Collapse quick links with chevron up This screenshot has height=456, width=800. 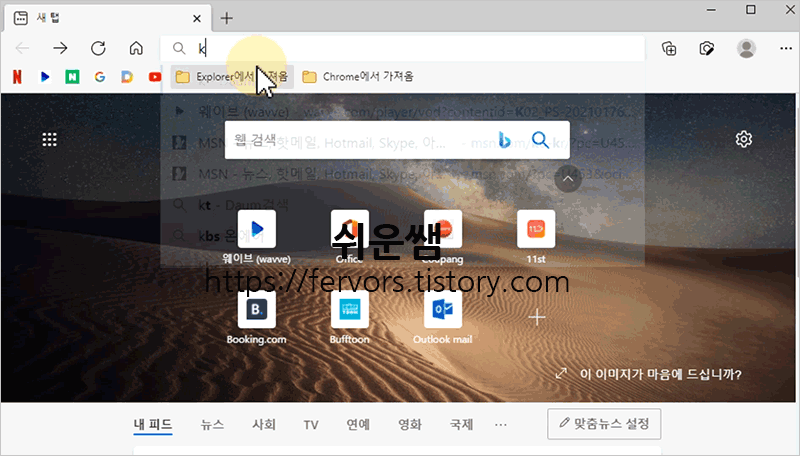(568, 179)
